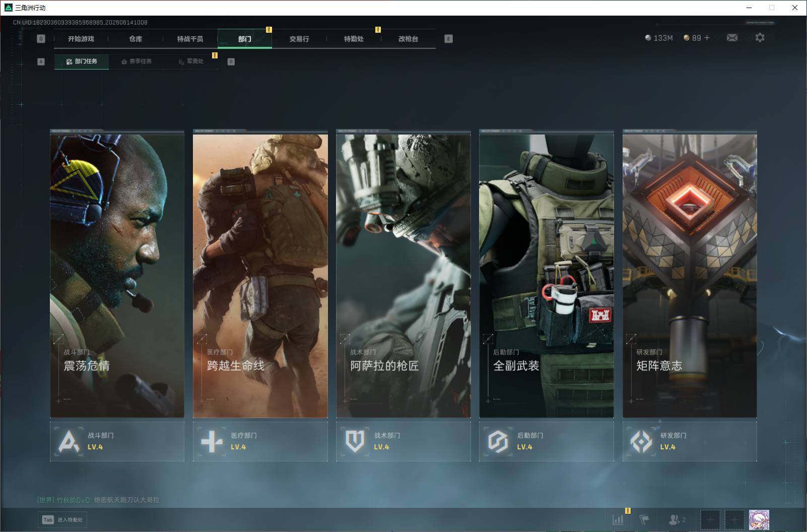Click the Q previous-tab key icon

click(x=41, y=39)
